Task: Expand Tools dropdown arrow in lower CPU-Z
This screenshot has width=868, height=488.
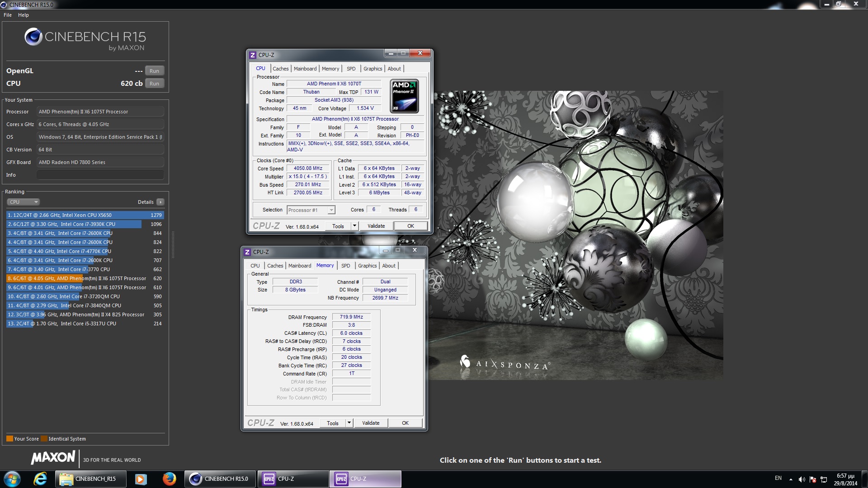Action: coord(349,423)
